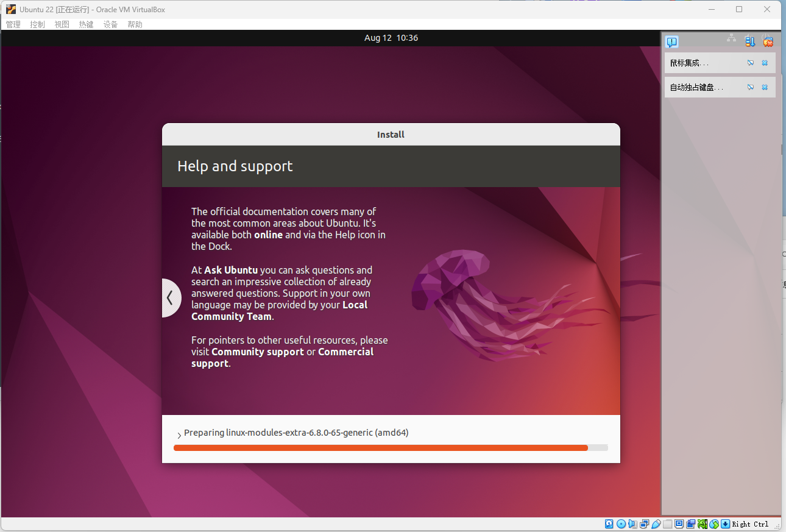The image size is (786, 532).
Task: Click the "Help and support" slide heading
Action: pos(235,166)
